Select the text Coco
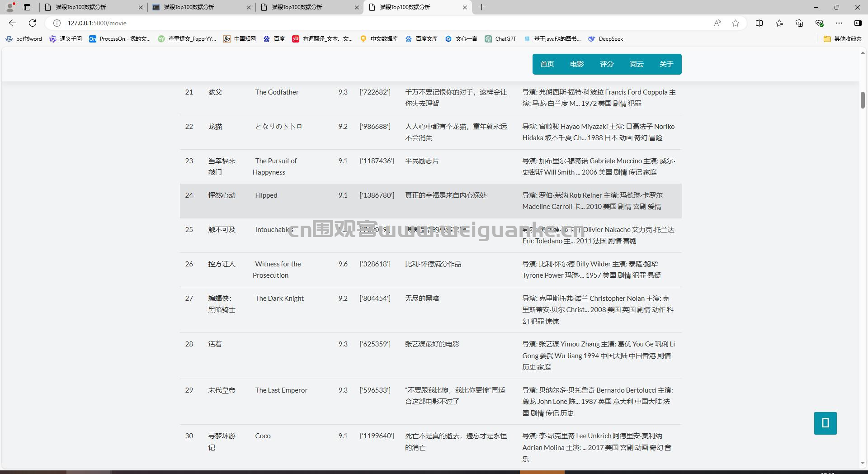 (x=263, y=436)
